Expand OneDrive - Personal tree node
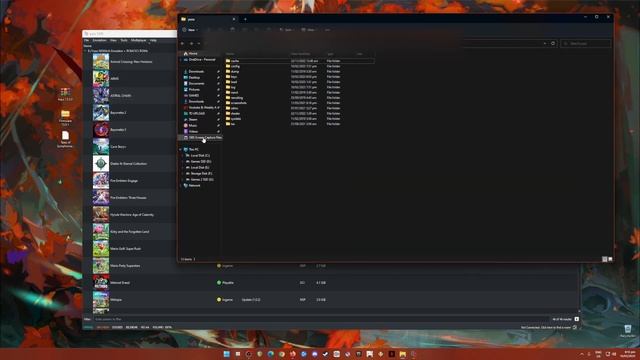The image size is (640, 360). tap(181, 60)
